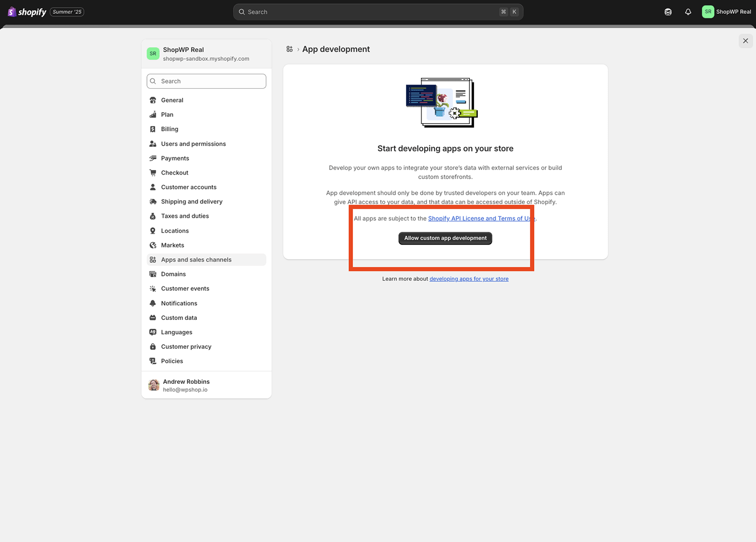Click the ShopWP Real store header

coord(206,54)
